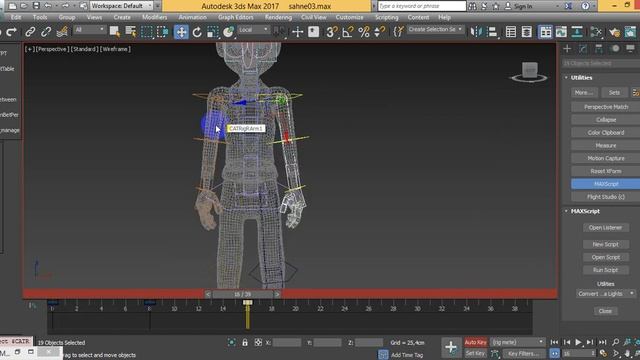
Task: Toggle the Selection Lock padlock icon
Action: click(245, 342)
